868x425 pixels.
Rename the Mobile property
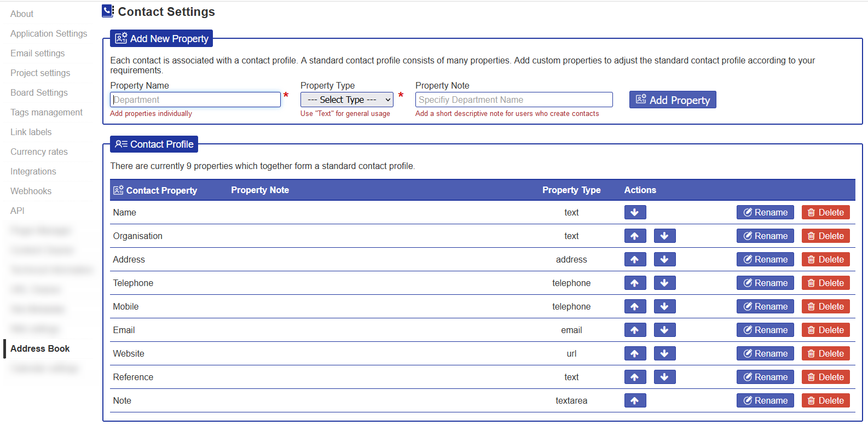(x=765, y=306)
